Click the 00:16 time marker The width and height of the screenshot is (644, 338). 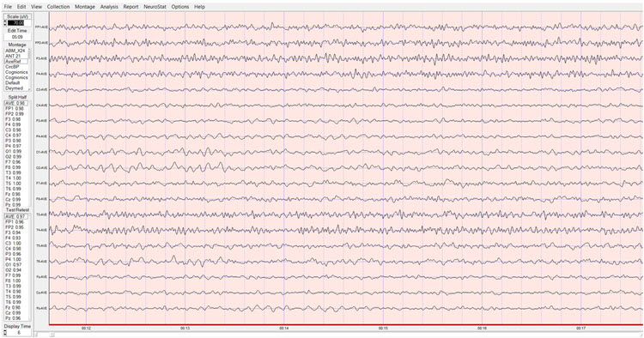click(x=483, y=329)
